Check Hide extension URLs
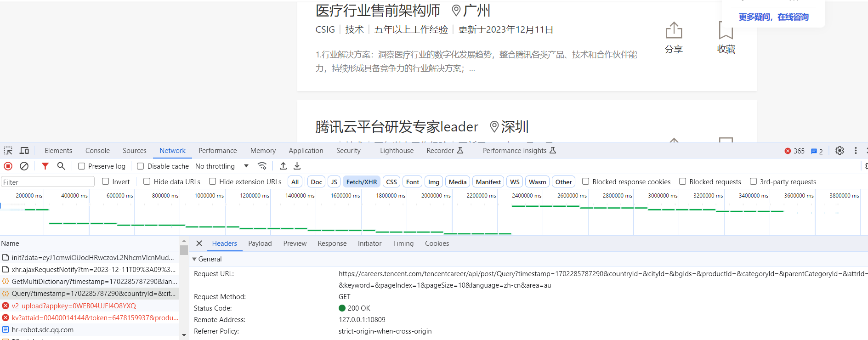The image size is (868, 340). coord(213,181)
